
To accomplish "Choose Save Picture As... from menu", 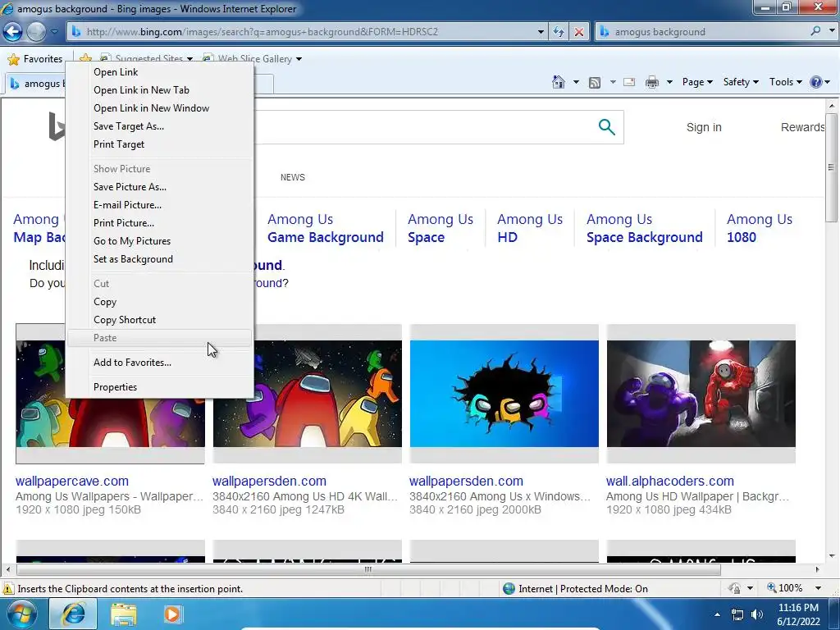I will [x=160, y=187].
